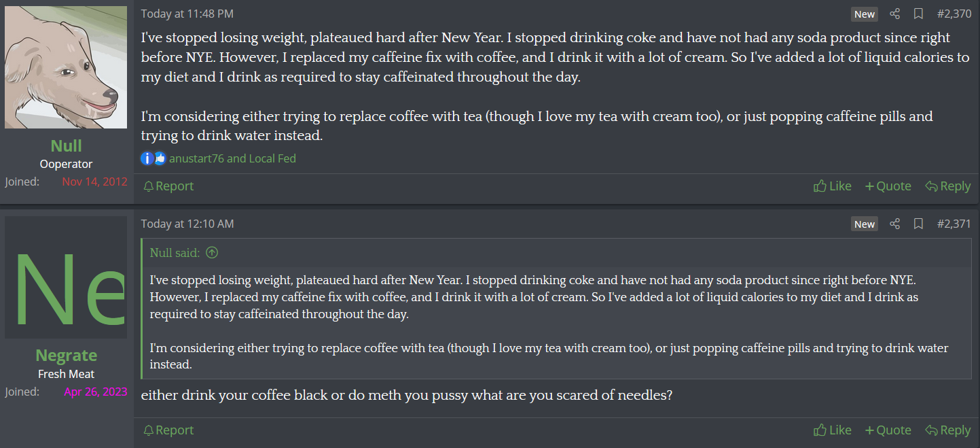Like Null's post
The width and height of the screenshot is (980, 448).
tap(833, 186)
